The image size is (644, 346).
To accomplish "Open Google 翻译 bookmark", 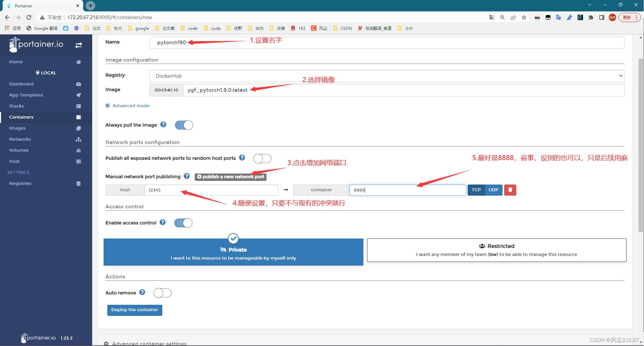I will coord(42,28).
